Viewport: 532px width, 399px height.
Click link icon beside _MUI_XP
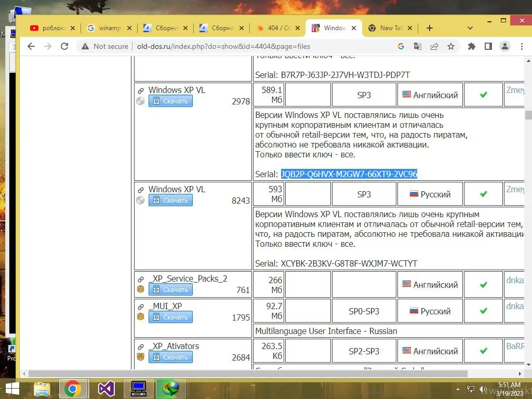[x=140, y=307]
